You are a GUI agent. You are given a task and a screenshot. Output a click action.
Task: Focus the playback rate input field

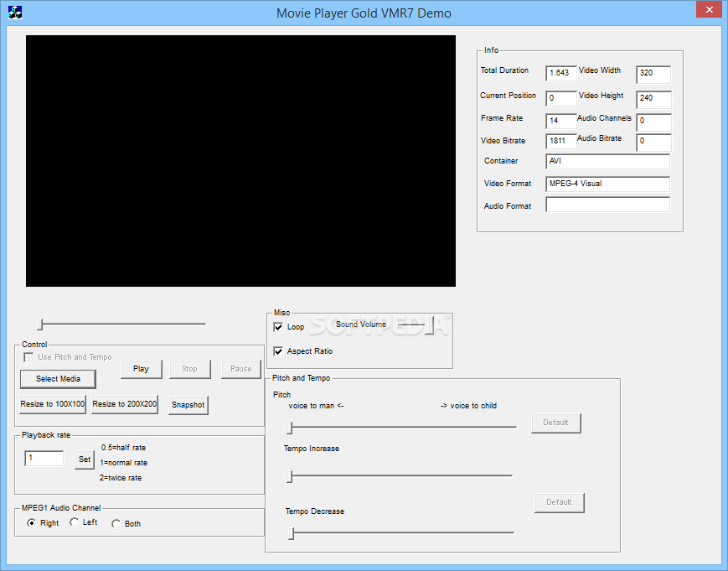[x=44, y=459]
